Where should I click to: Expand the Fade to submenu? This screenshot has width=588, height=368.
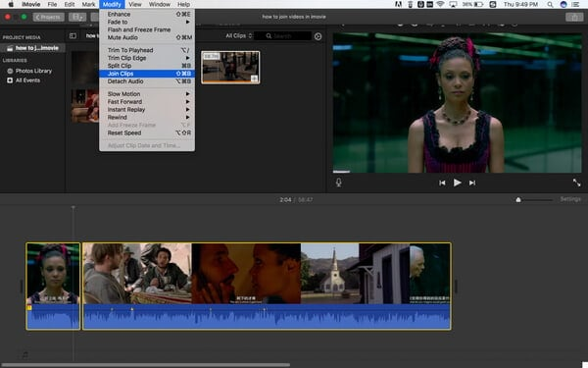147,22
